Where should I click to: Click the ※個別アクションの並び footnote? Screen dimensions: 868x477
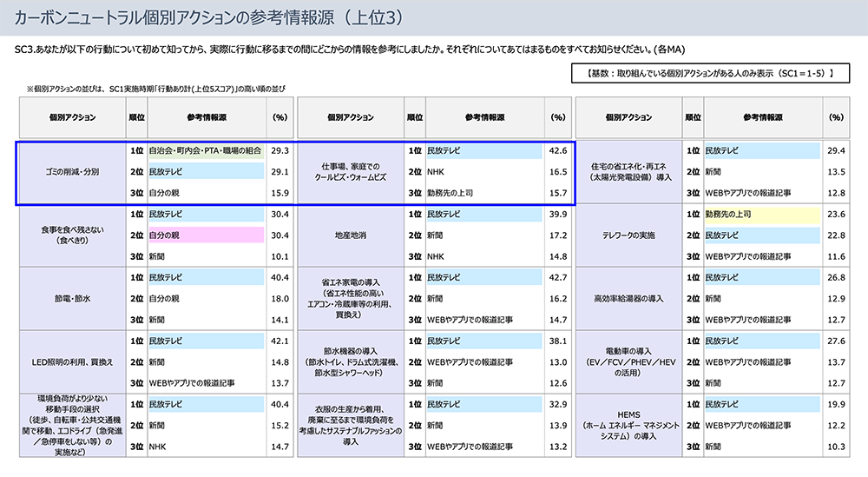coord(156,89)
